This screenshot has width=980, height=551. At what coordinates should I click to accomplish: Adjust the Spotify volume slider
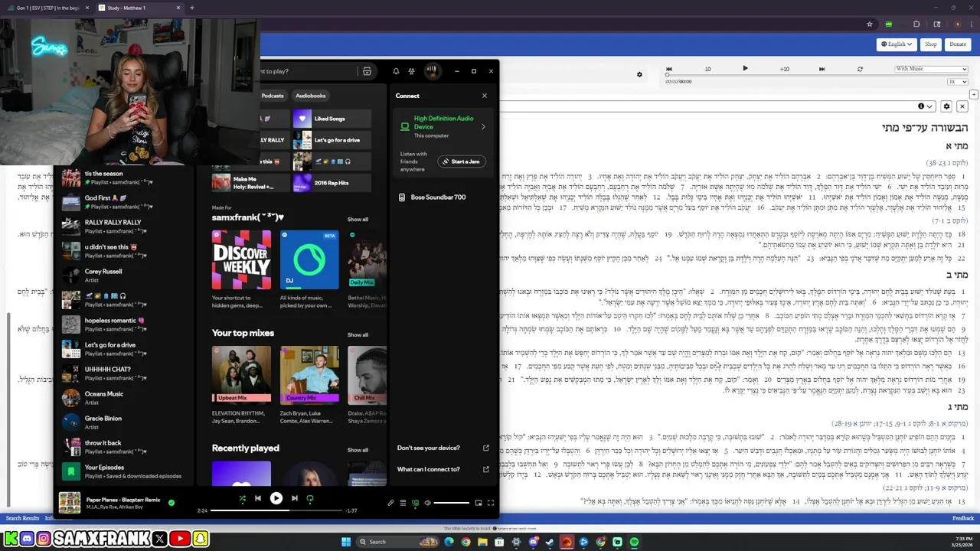(x=452, y=503)
